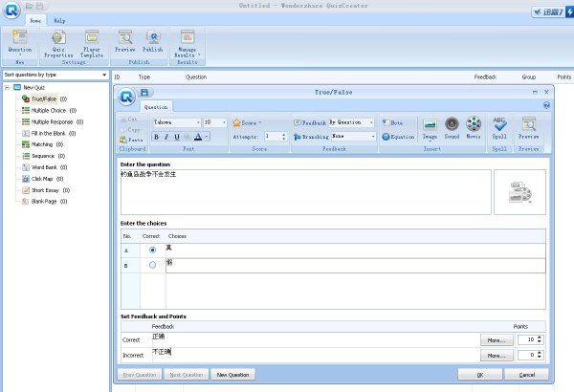Open the Player Template settings
This screenshot has height=392, width=574.
[x=92, y=44]
